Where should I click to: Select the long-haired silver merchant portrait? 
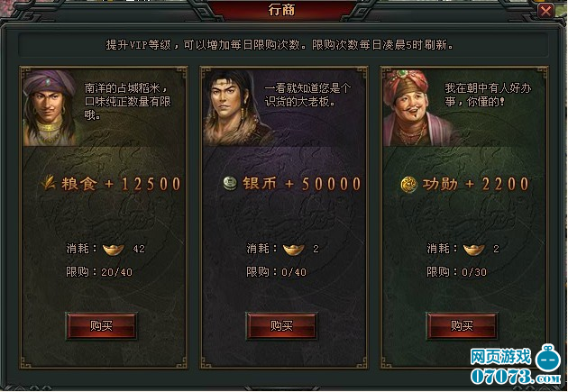pyautogui.click(x=233, y=107)
